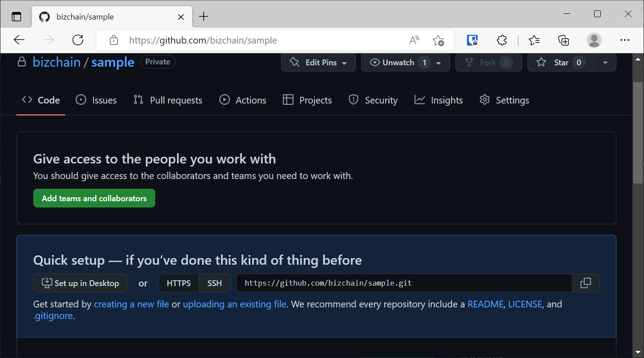
Task: Click Add teams and collaborators
Action: 94,198
